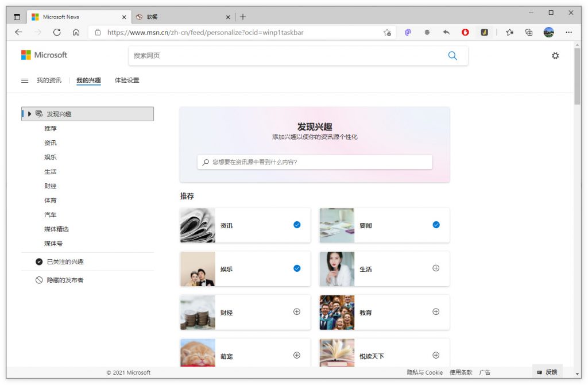The height and width of the screenshot is (385, 588).
Task: Open the Favorites star list icon
Action: coord(509,33)
